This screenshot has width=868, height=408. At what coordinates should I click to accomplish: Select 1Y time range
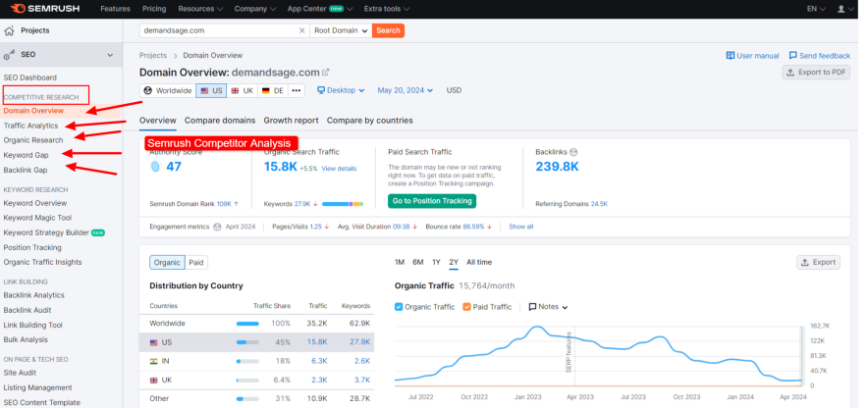436,262
